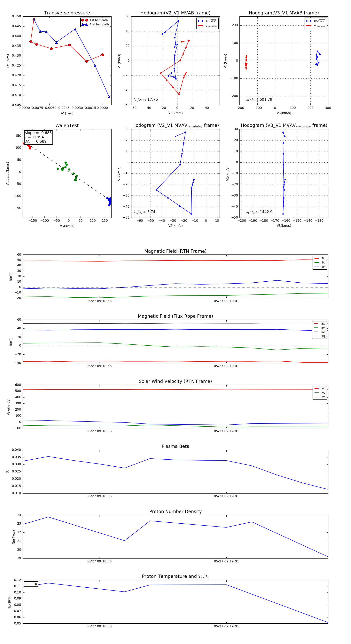Viewport: 351px width, 644px height.
Task: Click the 'Hodogram(V3_V1 MVAB frame)' title
Action: pos(284,13)
